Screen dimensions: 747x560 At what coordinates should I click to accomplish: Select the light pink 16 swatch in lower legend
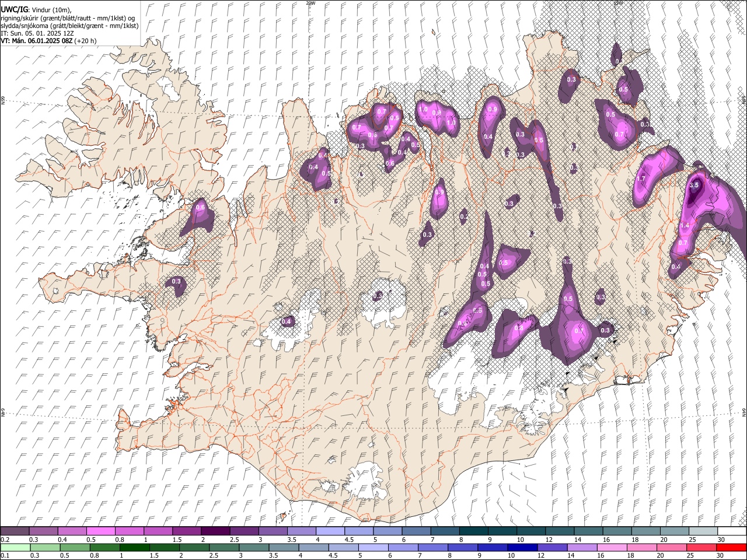click(611, 547)
